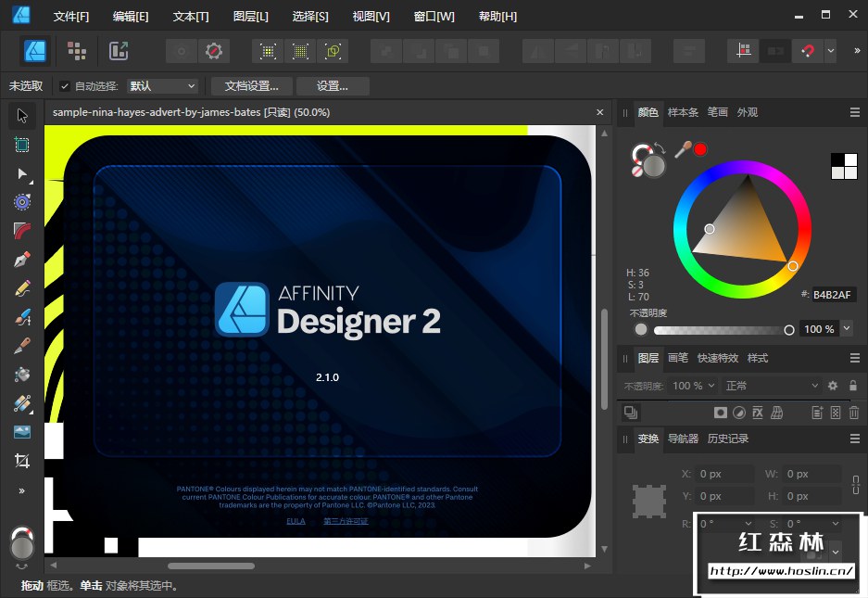This screenshot has height=598, width=868.
Task: Open the EULA link
Action: pos(296,521)
